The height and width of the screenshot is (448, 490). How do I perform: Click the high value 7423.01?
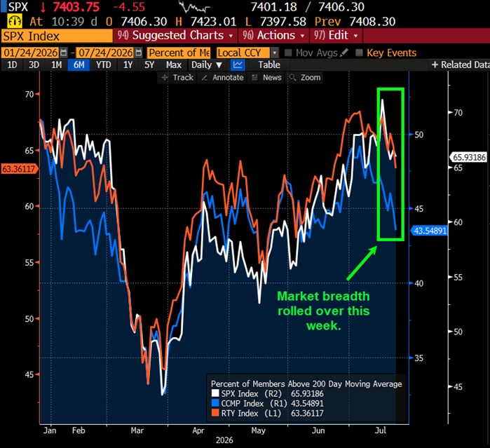[x=213, y=22]
